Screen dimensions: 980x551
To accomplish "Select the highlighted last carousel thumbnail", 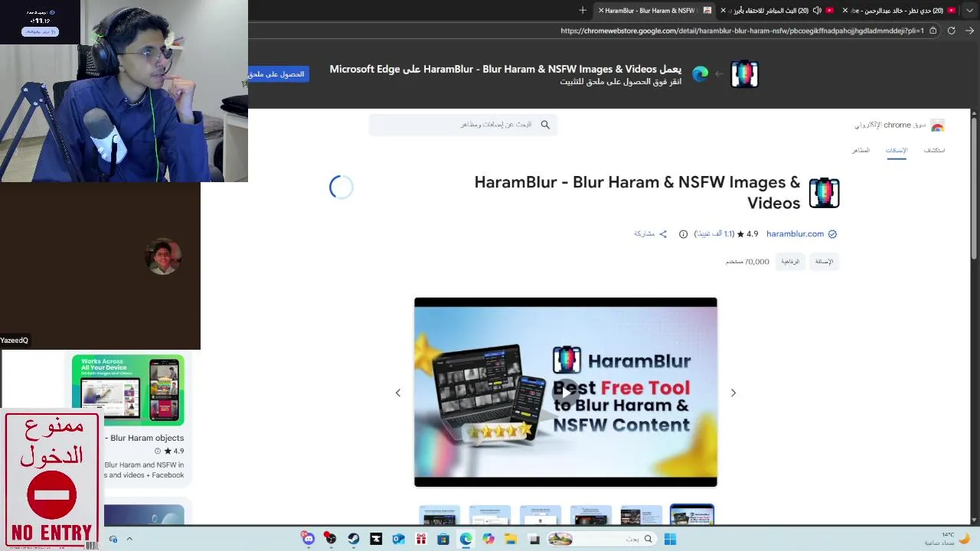I will click(692, 515).
